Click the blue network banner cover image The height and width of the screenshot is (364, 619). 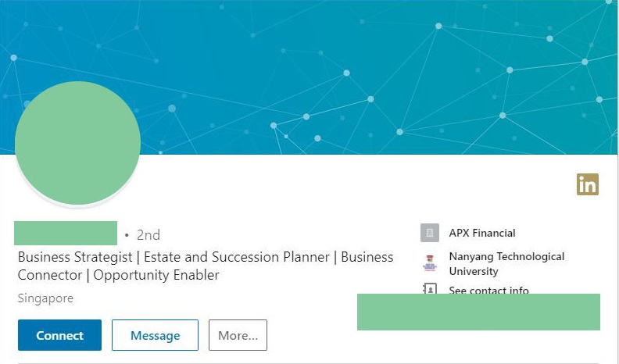[x=309, y=77]
